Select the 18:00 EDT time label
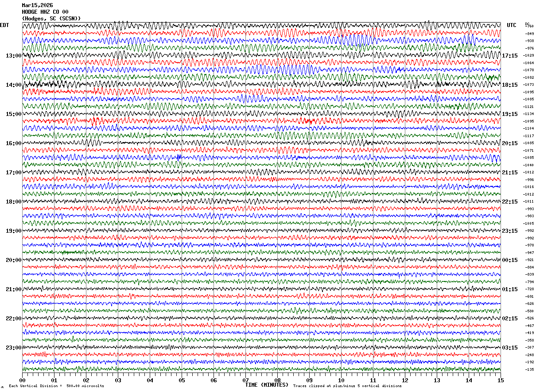536x392 pixels. click(x=13, y=202)
